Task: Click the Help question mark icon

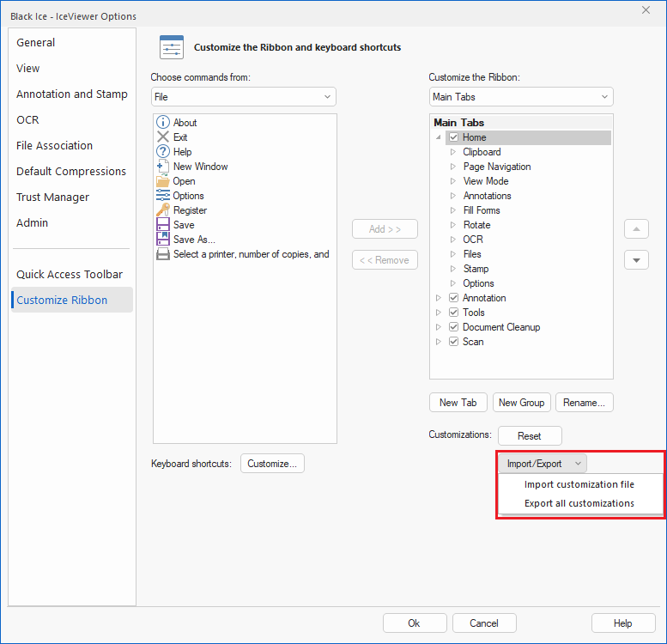Action: pyautogui.click(x=163, y=151)
